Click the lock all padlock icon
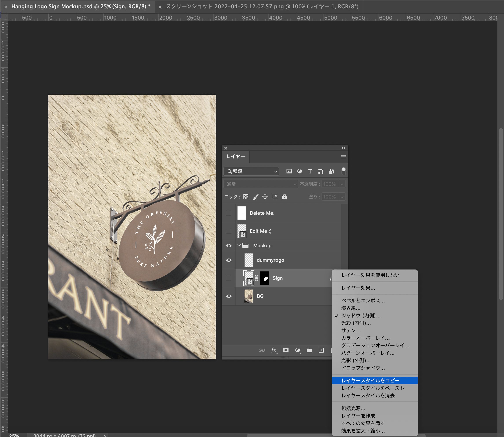 (x=285, y=197)
